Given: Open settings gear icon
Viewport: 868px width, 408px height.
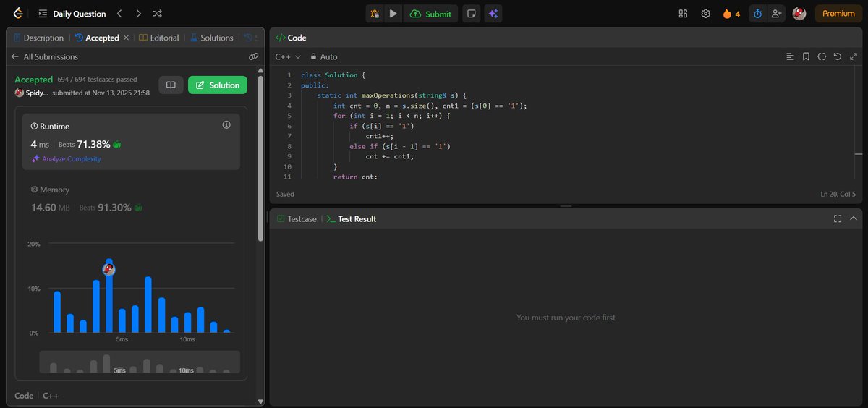Looking at the screenshot, I should coord(705,14).
